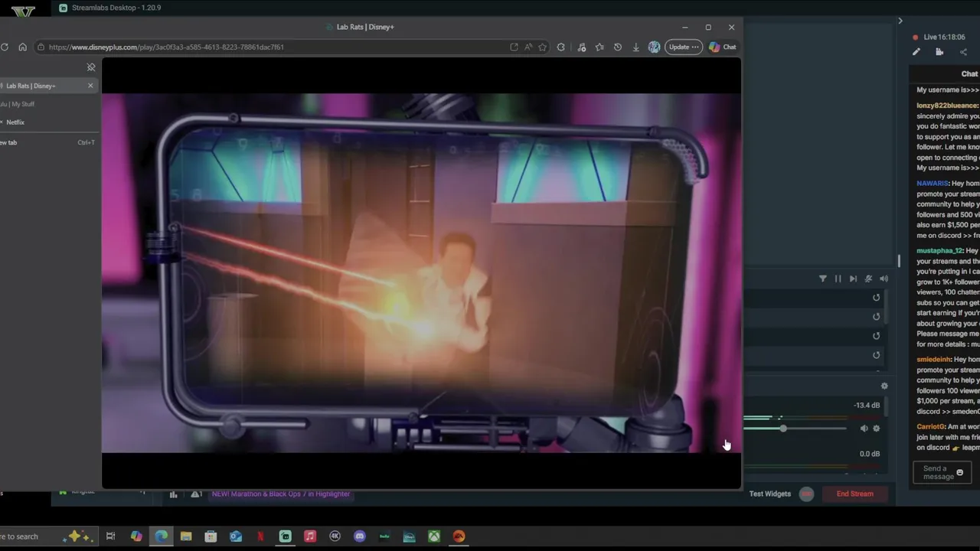Click the media control icon in Edge toolbar
The width and height of the screenshot is (980, 551).
(x=582, y=47)
